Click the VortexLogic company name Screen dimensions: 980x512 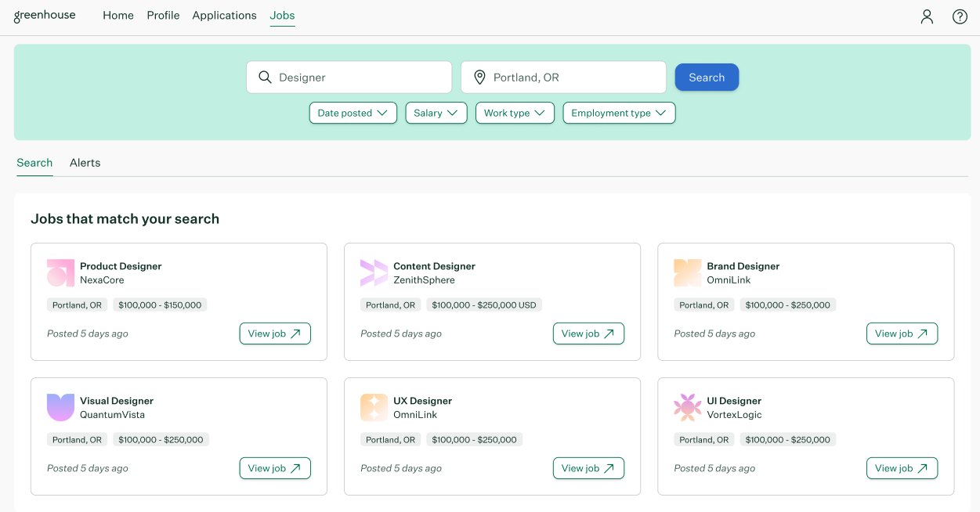pyautogui.click(x=734, y=415)
